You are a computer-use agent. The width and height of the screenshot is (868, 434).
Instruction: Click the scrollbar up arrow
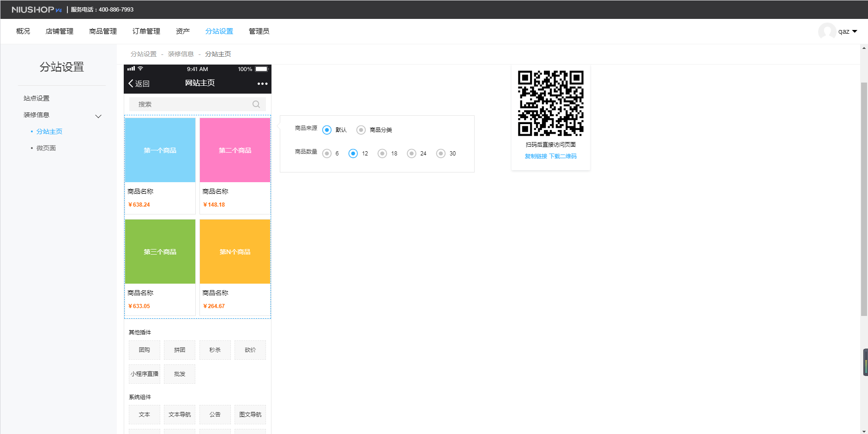[864, 48]
